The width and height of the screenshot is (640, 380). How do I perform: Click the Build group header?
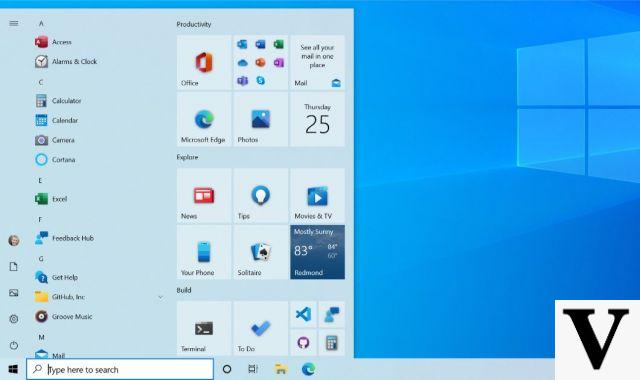pyautogui.click(x=184, y=290)
